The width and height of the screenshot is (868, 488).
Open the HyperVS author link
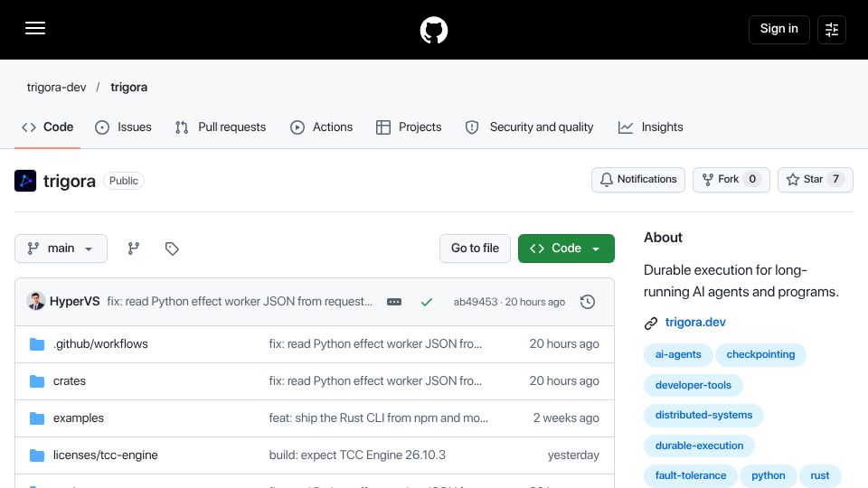(x=75, y=302)
